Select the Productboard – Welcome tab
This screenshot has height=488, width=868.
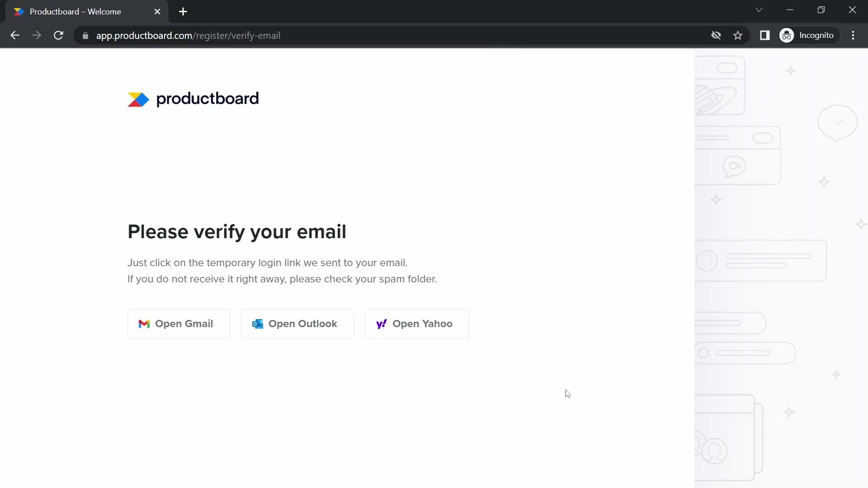(86, 12)
